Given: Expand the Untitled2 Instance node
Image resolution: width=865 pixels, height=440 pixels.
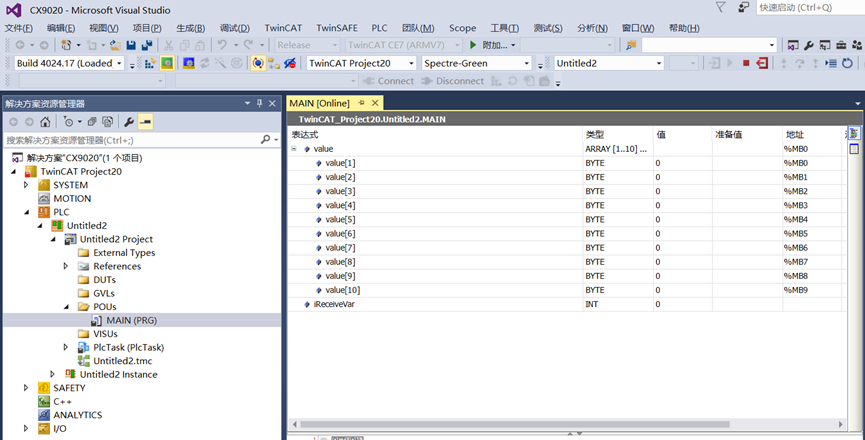Looking at the screenshot, I should point(53,374).
